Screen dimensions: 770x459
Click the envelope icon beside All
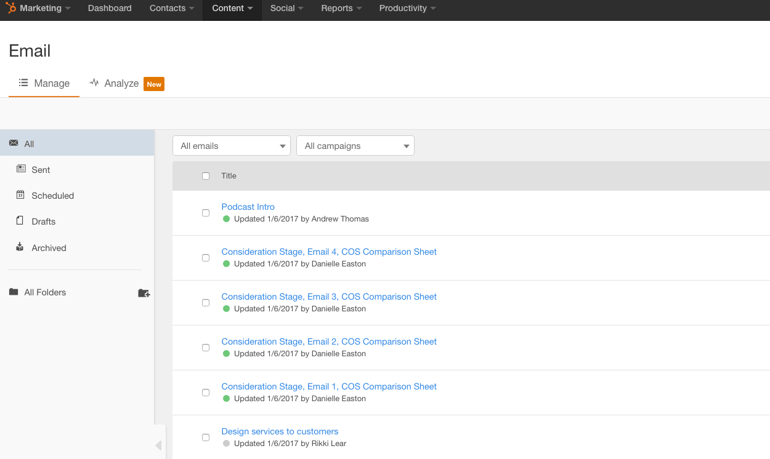tap(14, 144)
